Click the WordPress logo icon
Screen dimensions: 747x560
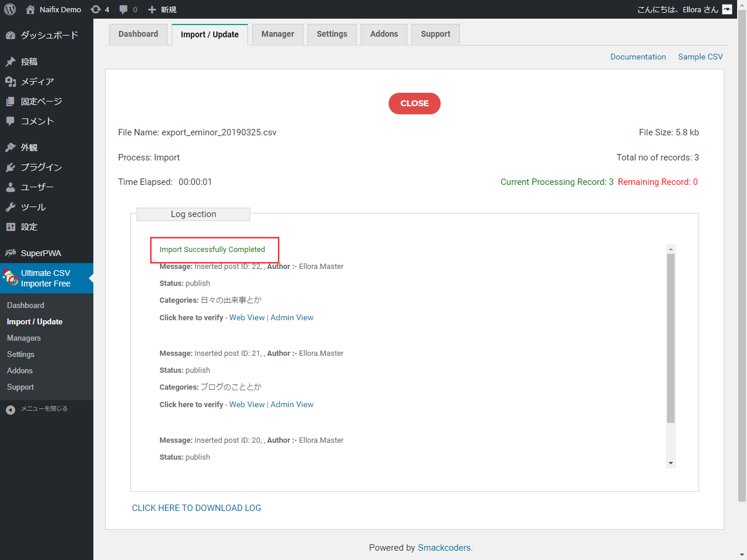[10, 9]
